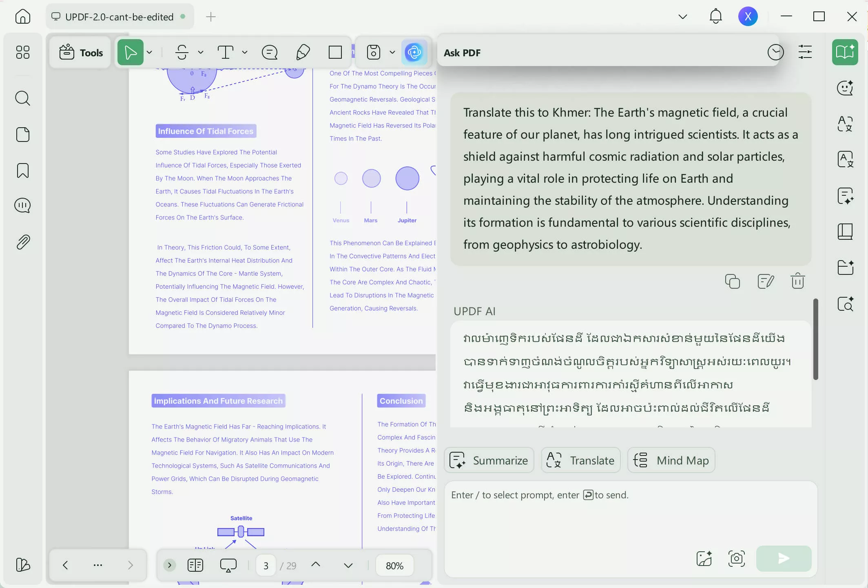Open the save tool dropdown chevron
This screenshot has height=588, width=868.
tap(392, 52)
